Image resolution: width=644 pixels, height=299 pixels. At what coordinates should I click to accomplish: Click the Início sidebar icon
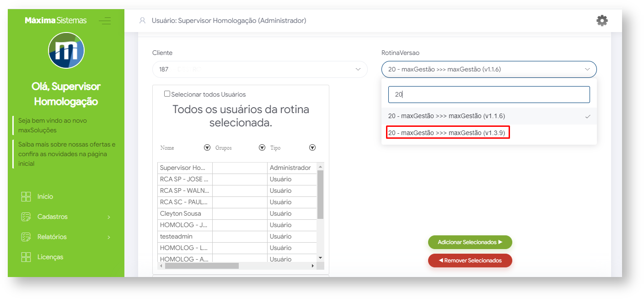(26, 196)
